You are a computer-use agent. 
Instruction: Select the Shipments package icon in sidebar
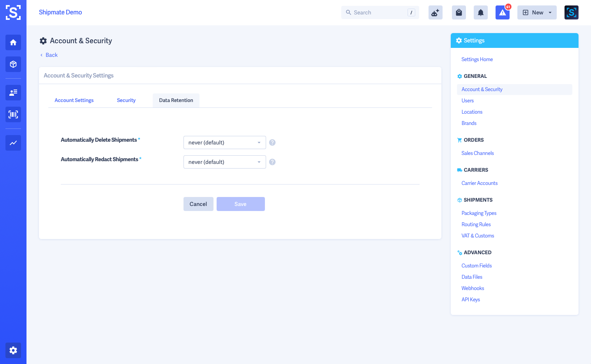(13, 64)
